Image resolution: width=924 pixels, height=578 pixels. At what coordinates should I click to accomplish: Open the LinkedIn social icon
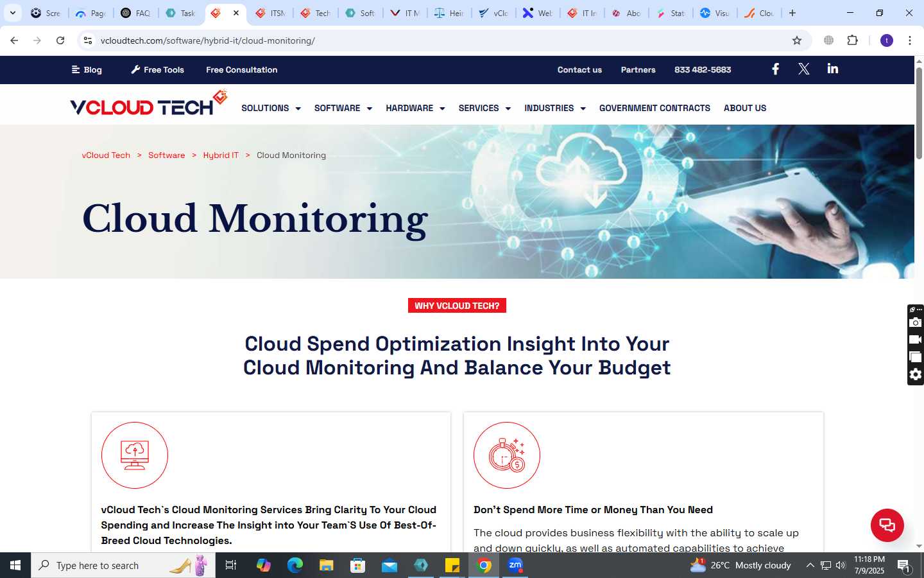coord(832,69)
